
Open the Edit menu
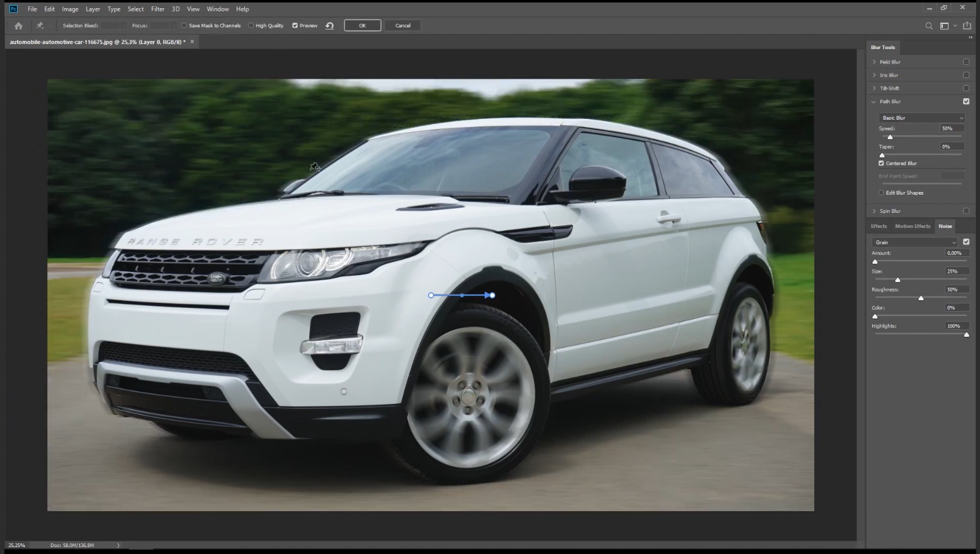(x=49, y=9)
